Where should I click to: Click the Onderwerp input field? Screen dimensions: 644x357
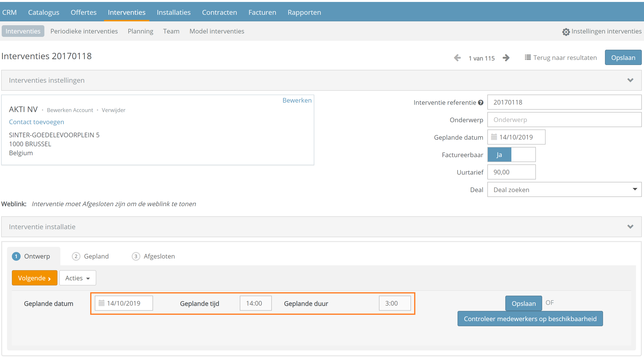[564, 120]
